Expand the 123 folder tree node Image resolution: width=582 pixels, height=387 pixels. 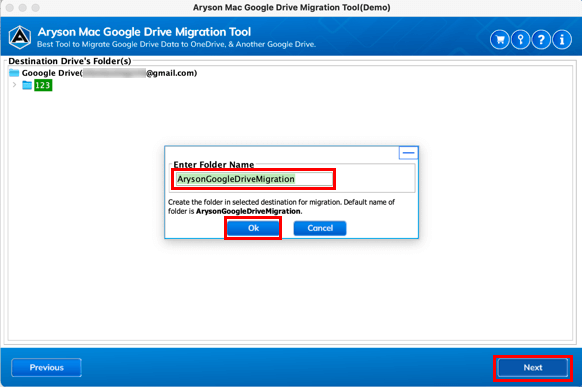pyautogui.click(x=14, y=85)
